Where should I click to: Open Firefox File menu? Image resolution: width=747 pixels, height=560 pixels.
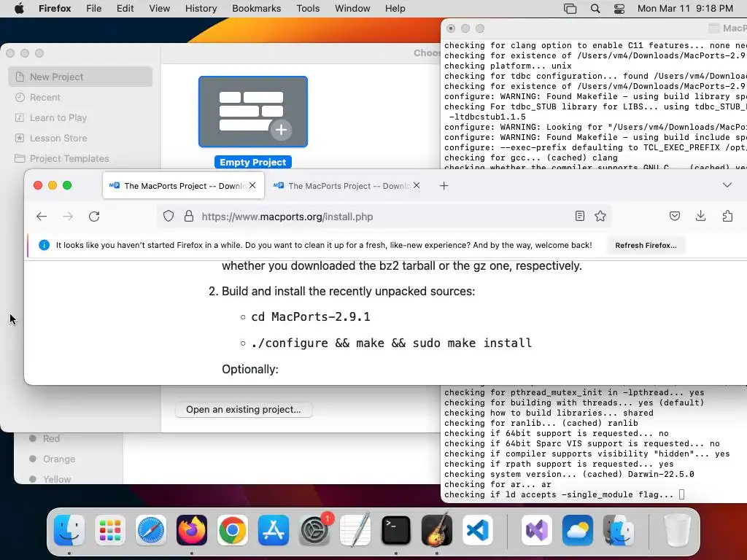[x=94, y=9]
